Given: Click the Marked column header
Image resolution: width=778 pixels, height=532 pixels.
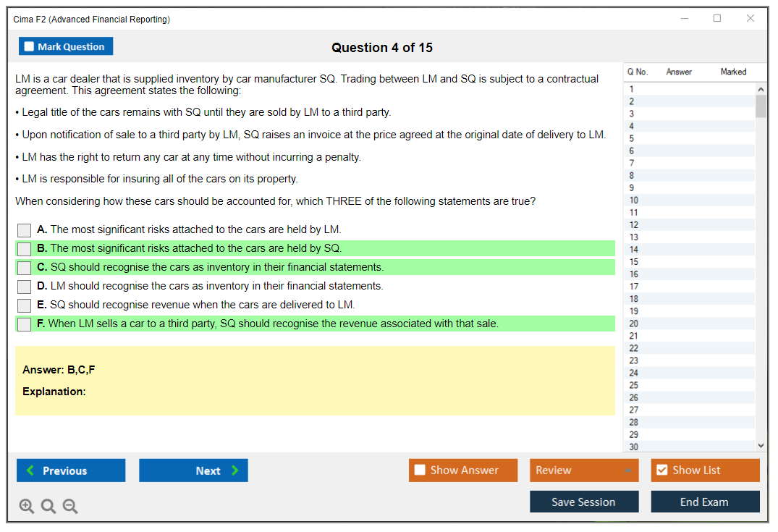Looking at the screenshot, I should coord(733,72).
